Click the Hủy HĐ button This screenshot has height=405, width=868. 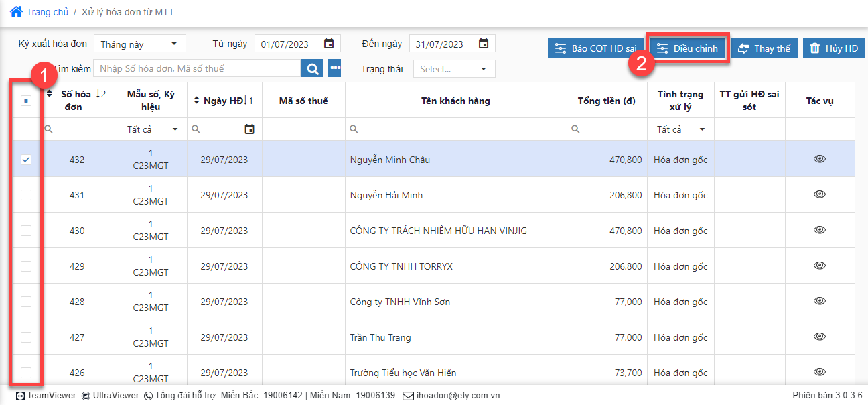(x=834, y=48)
